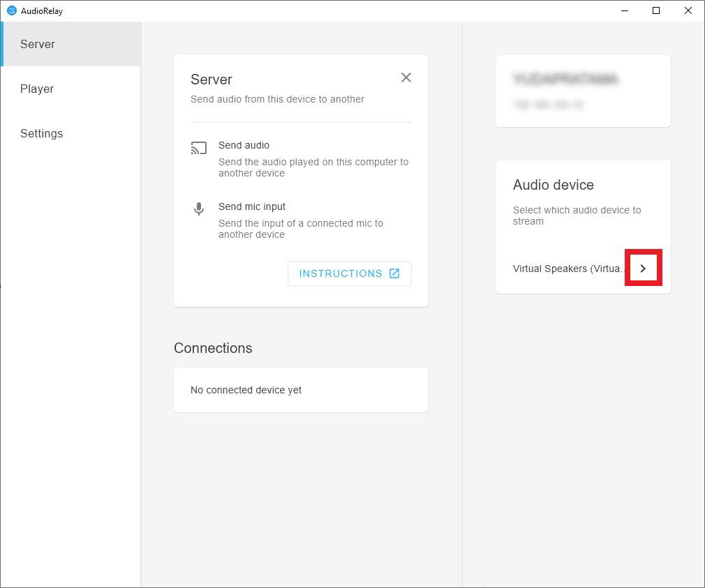Image resolution: width=705 pixels, height=588 pixels.
Task: Minimize the AudioRelay window
Action: point(625,10)
